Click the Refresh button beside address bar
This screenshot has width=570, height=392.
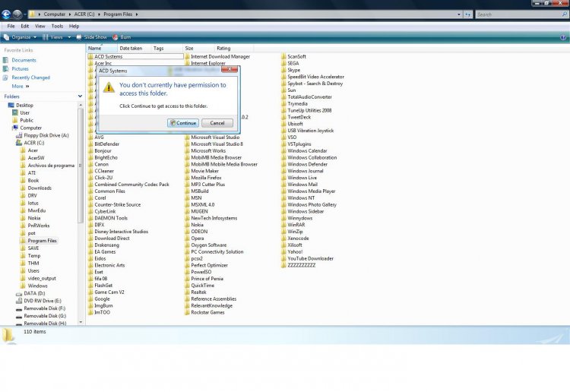pos(468,14)
